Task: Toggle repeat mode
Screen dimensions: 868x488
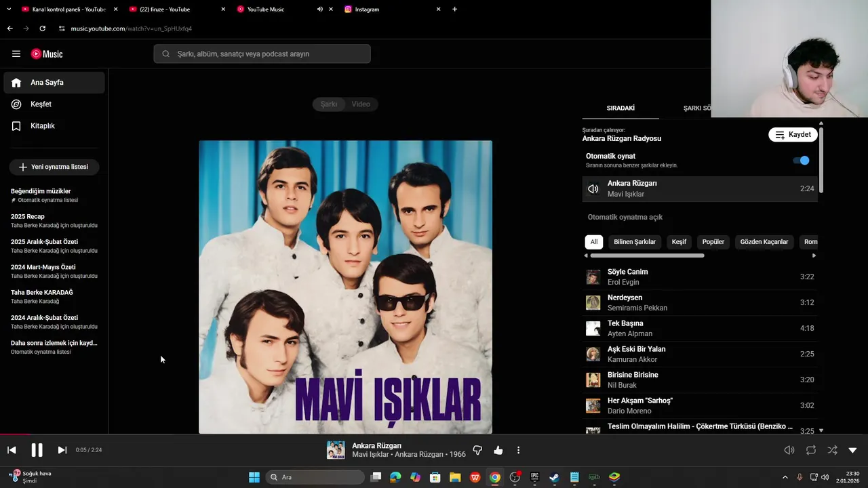Action: (x=811, y=450)
